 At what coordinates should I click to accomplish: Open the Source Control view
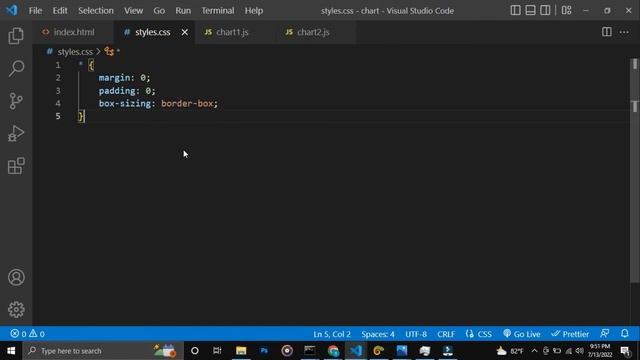[x=16, y=101]
